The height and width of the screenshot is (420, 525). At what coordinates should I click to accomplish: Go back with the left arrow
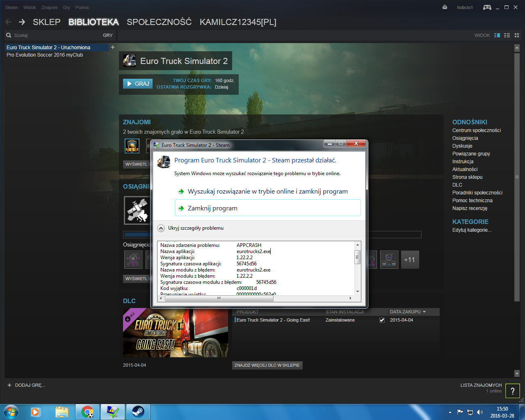9,22
